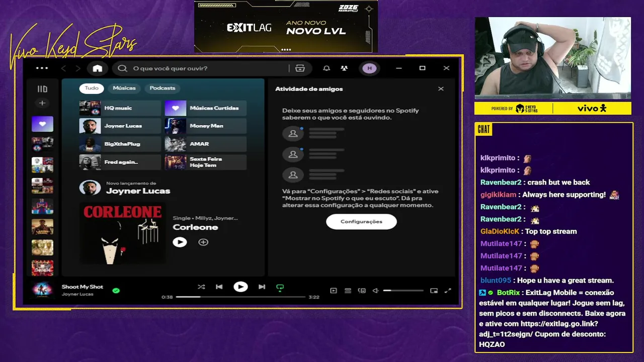Open the Músicas Curtidas tile
Image resolution: width=644 pixels, height=362 pixels.
(x=205, y=108)
